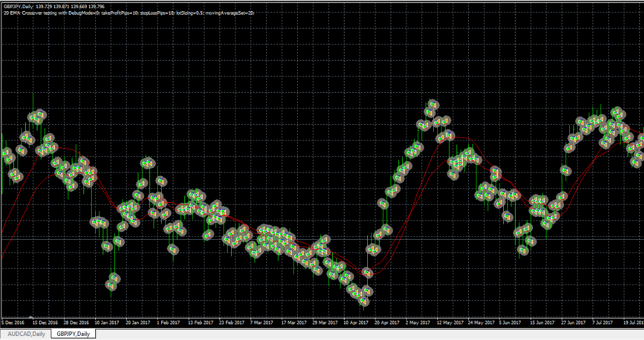Select the highest trade marker at May 2017 peak
This screenshot has height=340, width=644.
coord(433,104)
